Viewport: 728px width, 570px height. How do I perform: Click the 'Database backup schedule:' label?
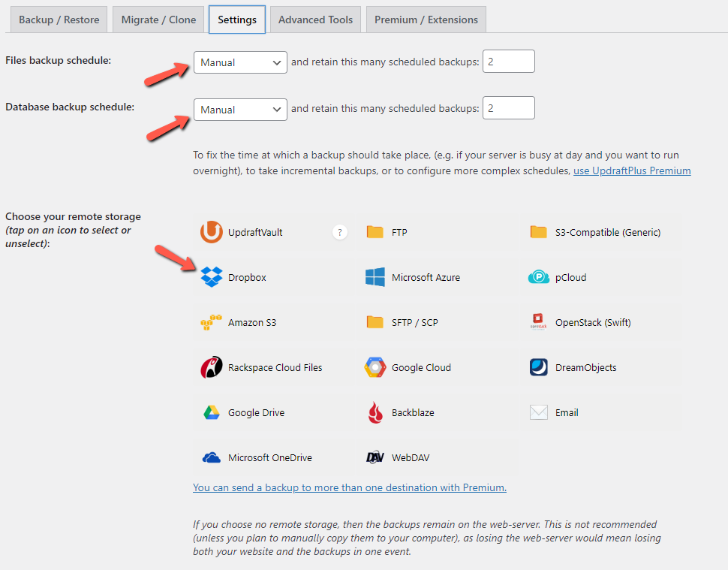[x=70, y=107]
